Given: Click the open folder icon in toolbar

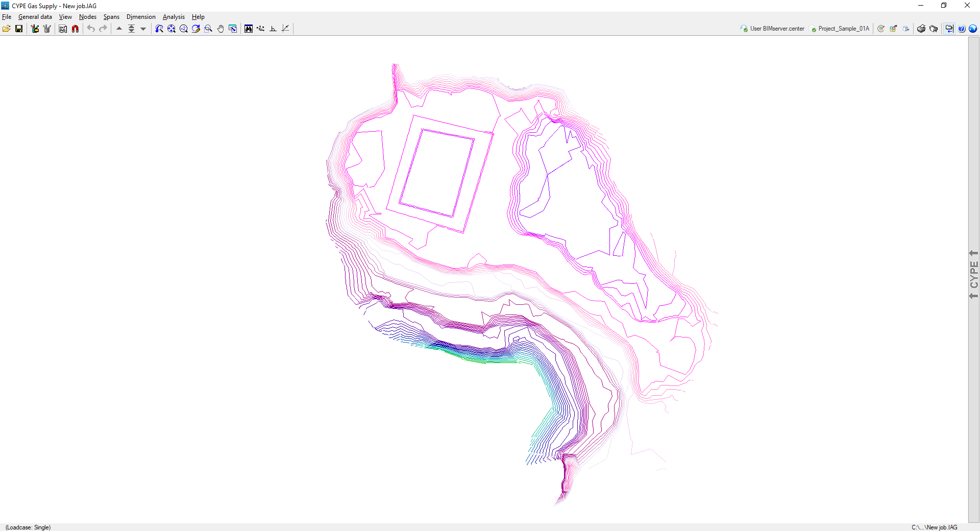Looking at the screenshot, I should [7, 29].
